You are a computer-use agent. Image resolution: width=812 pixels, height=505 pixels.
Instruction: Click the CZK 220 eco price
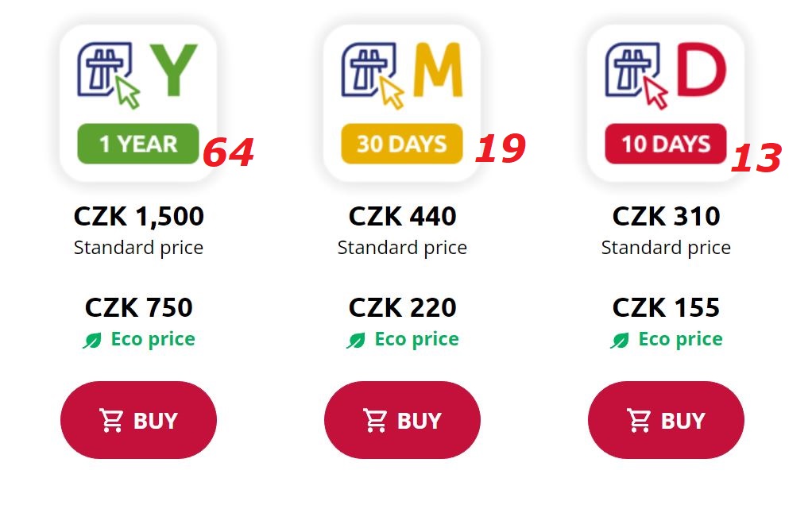(x=402, y=307)
